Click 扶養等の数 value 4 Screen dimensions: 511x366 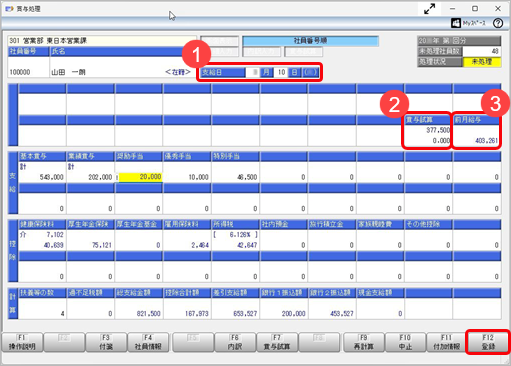click(x=62, y=314)
